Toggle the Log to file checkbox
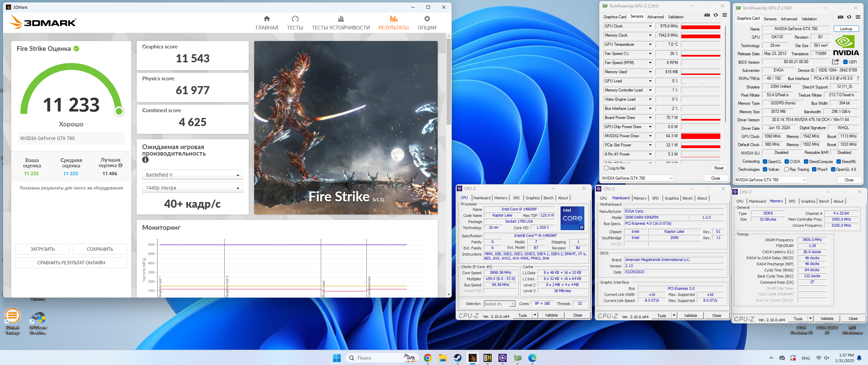Viewport: 868px width, 365px height. pos(606,168)
